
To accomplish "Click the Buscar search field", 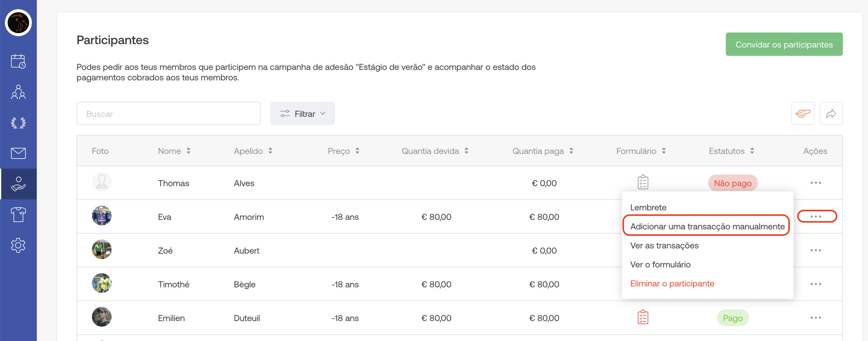I will pyautogui.click(x=168, y=114).
